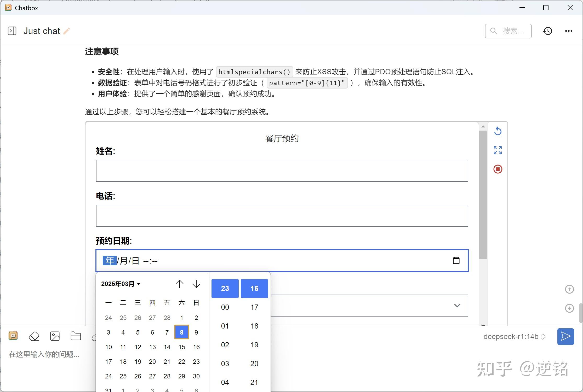
Task: Send message with paper plane button
Action: tap(565, 336)
